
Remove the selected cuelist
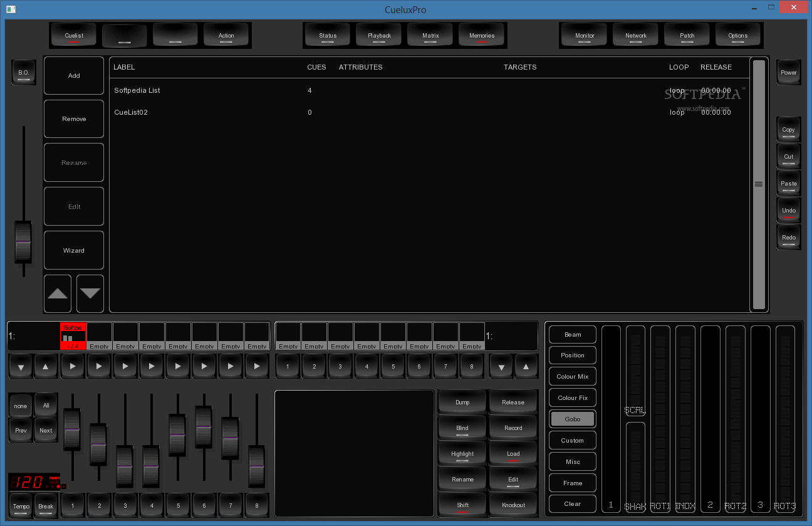coord(74,119)
